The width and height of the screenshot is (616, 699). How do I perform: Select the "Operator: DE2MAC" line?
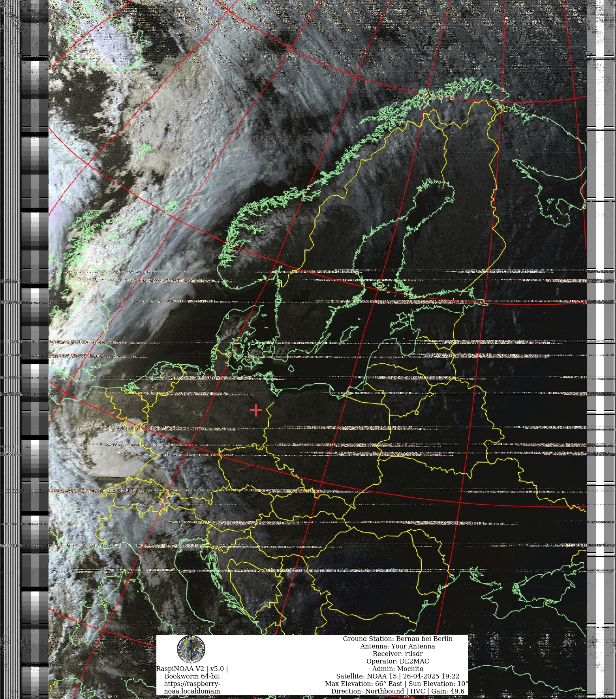(x=398, y=661)
